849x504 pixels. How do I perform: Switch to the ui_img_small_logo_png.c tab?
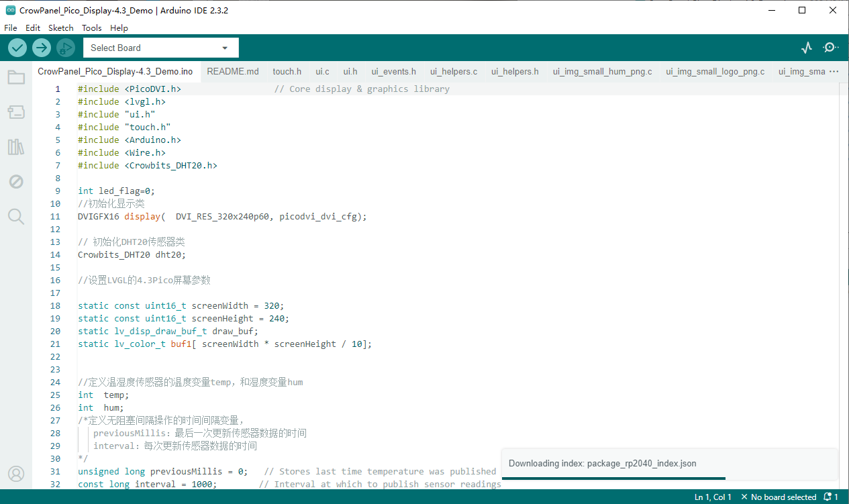click(715, 71)
